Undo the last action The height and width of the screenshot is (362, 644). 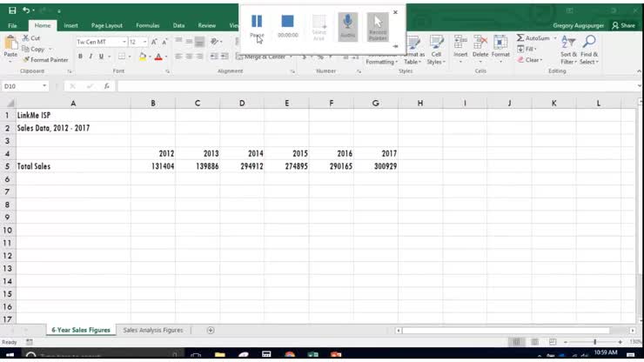click(x=26, y=10)
